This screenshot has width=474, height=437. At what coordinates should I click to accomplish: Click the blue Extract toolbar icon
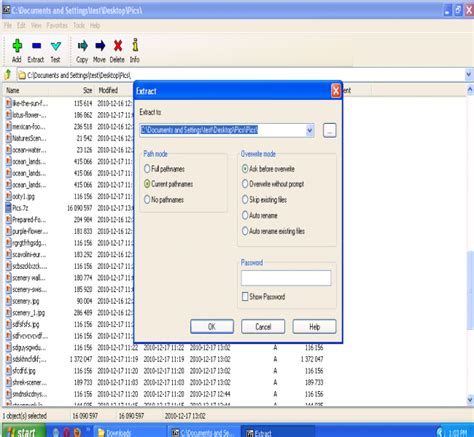[36, 46]
